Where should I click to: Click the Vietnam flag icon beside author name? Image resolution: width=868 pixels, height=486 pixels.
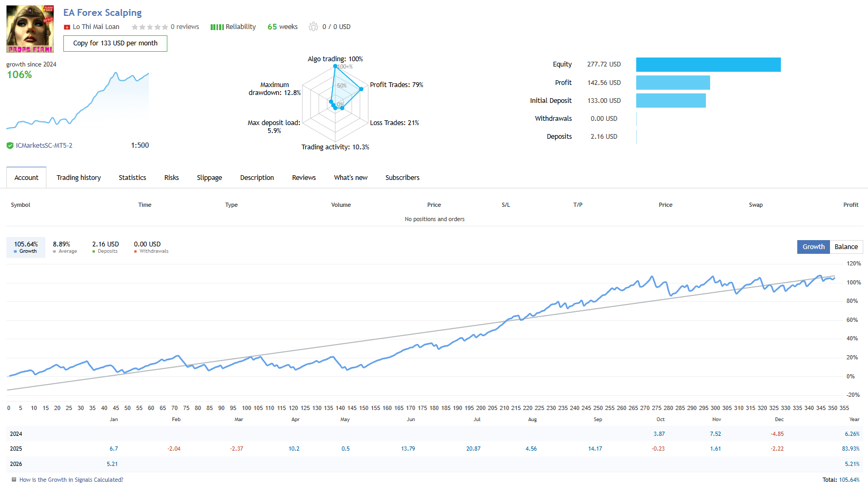(x=67, y=27)
